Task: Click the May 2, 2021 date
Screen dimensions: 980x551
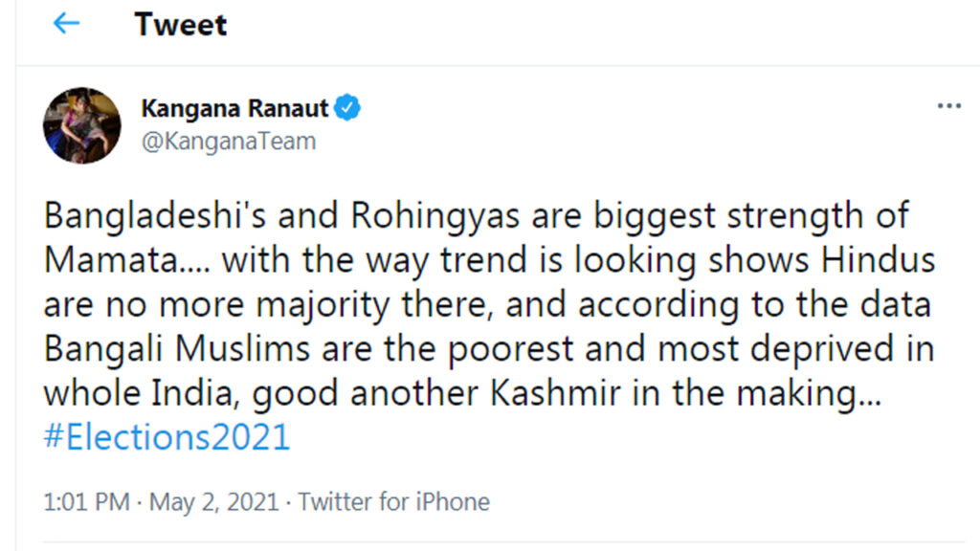Action: 213,502
